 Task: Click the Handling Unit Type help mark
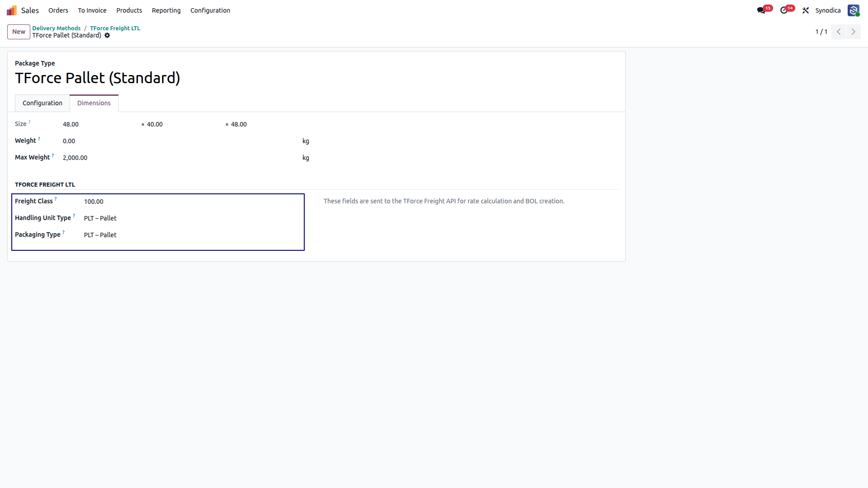pyautogui.click(x=74, y=216)
